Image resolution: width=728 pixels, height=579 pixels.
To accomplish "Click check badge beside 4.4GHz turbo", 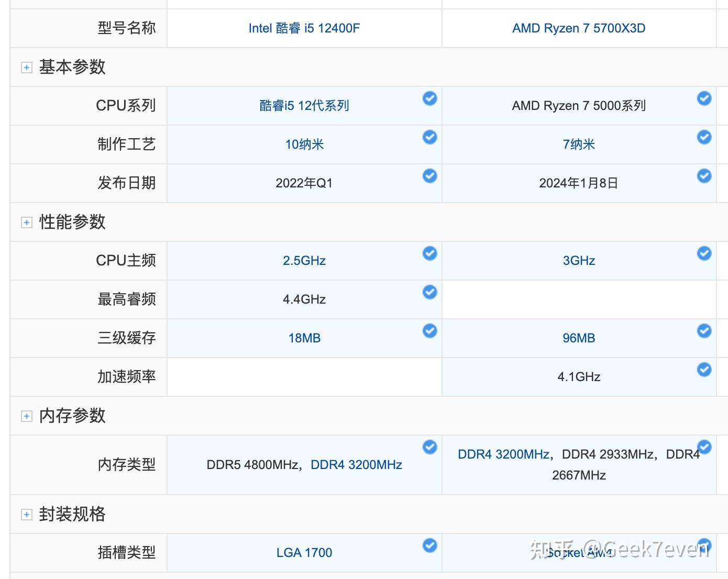I will pyautogui.click(x=430, y=292).
